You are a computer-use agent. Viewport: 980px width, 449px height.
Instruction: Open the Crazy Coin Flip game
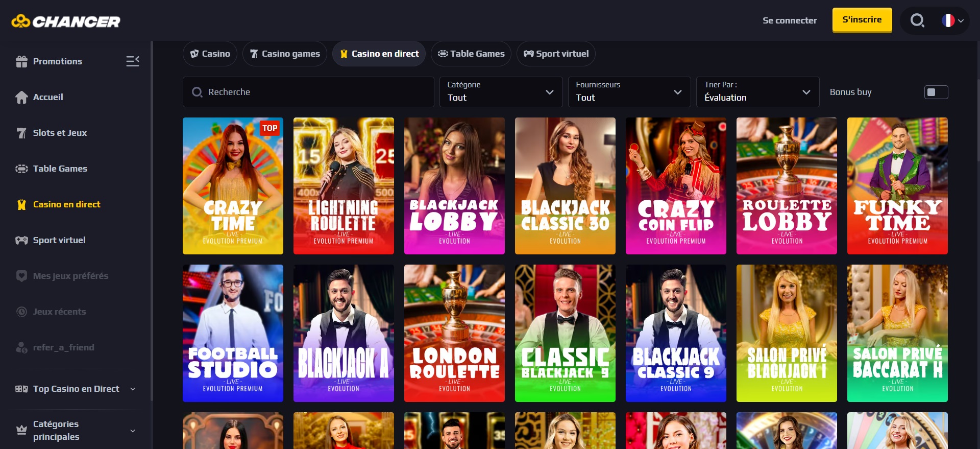[x=676, y=186]
